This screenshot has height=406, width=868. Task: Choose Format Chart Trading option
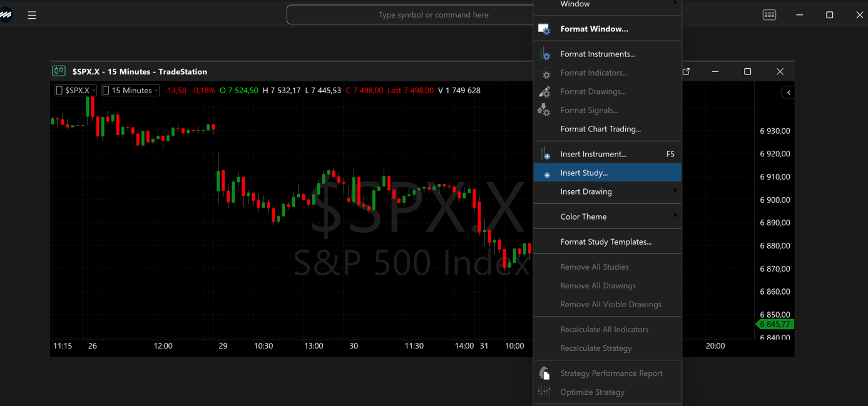point(607,129)
